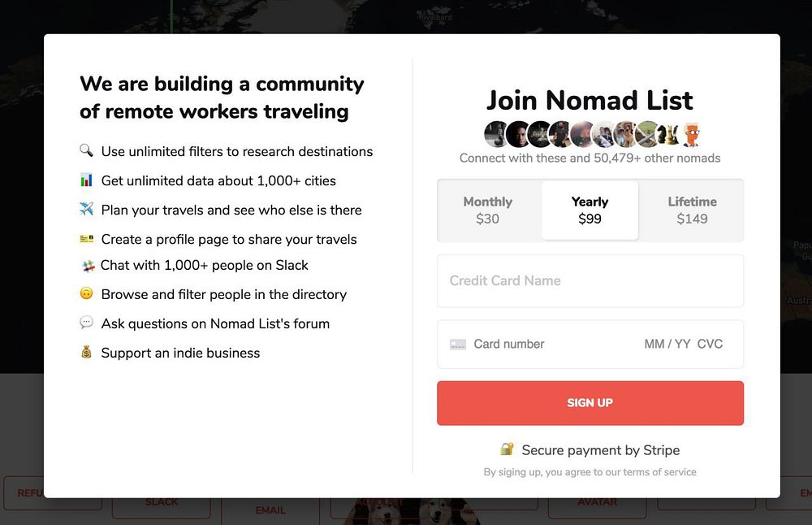The image size is (812, 525).
Task: Click the speech bubble forum icon
Action: tap(86, 323)
